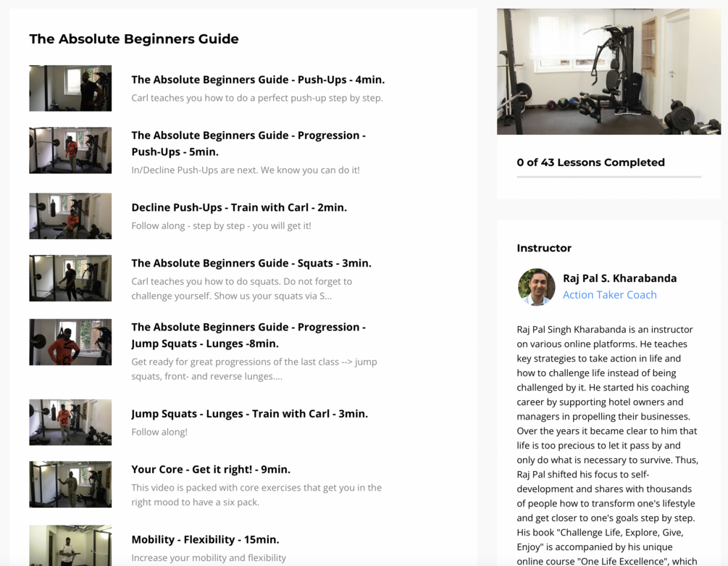Click the 'Instructor' heading
This screenshot has height=566, width=728.
pyautogui.click(x=544, y=248)
